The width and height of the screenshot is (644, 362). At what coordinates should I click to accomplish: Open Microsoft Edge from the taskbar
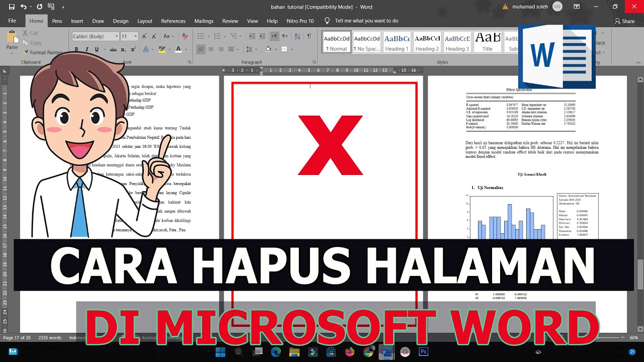pos(276,352)
